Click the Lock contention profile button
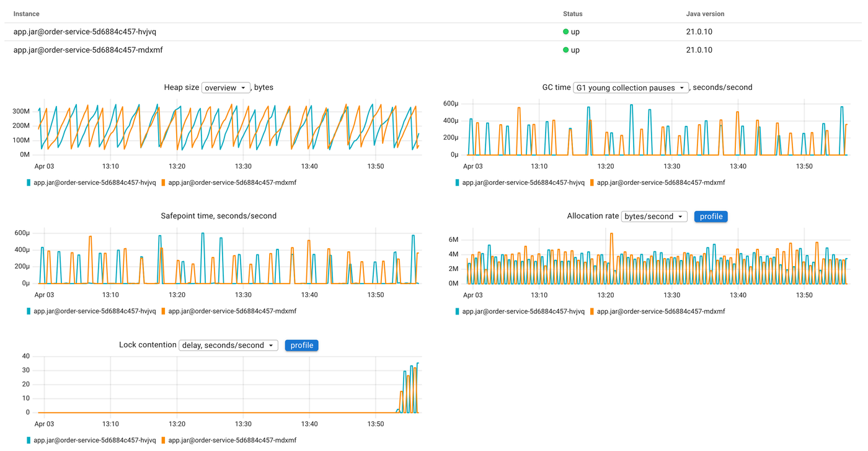868x451 pixels. (301, 345)
